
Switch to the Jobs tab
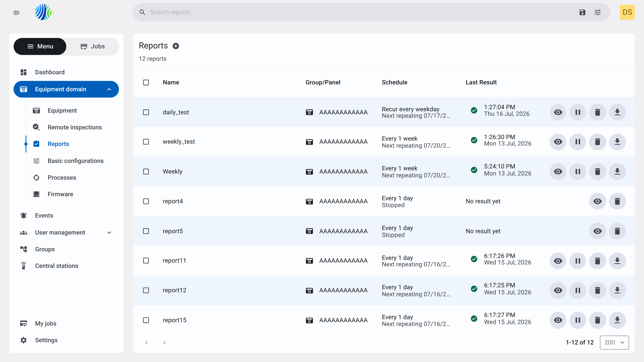(x=92, y=46)
